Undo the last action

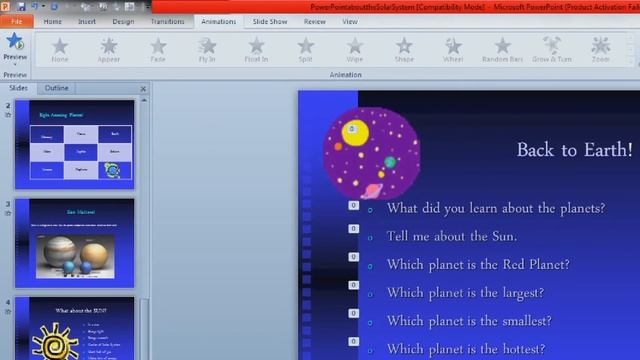pos(35,6)
